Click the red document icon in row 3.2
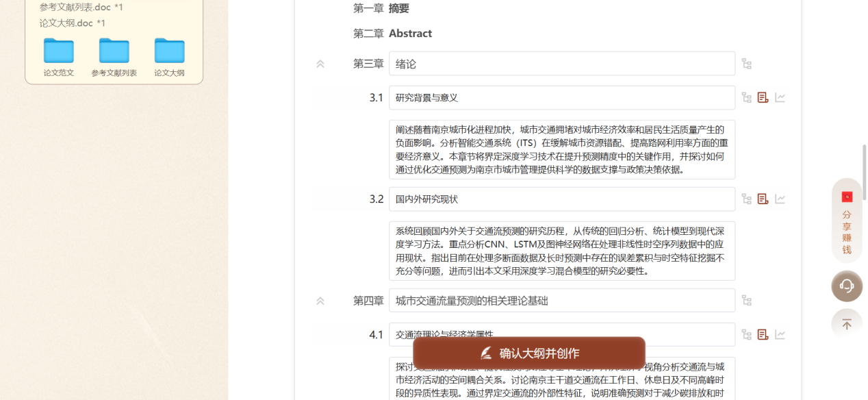The image size is (868, 400). pyautogui.click(x=763, y=199)
